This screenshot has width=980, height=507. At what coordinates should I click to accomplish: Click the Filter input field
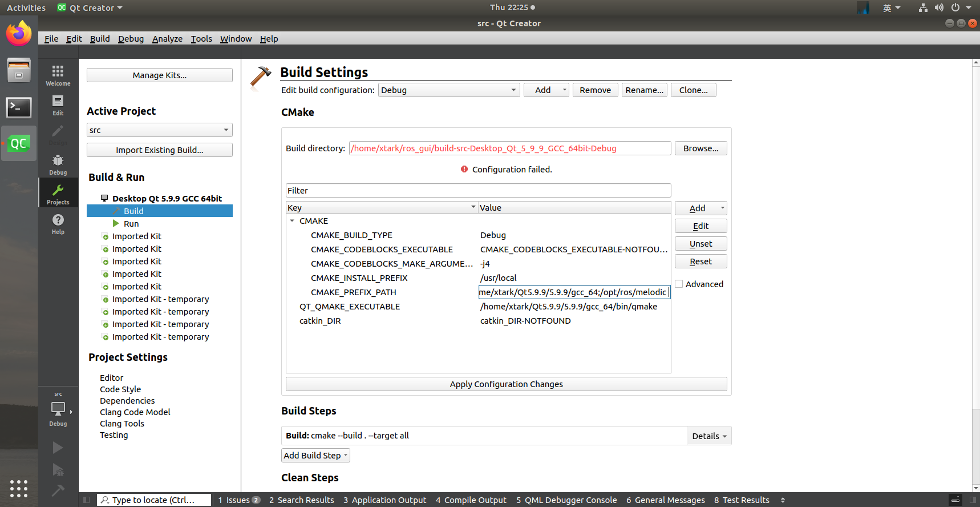coord(479,191)
